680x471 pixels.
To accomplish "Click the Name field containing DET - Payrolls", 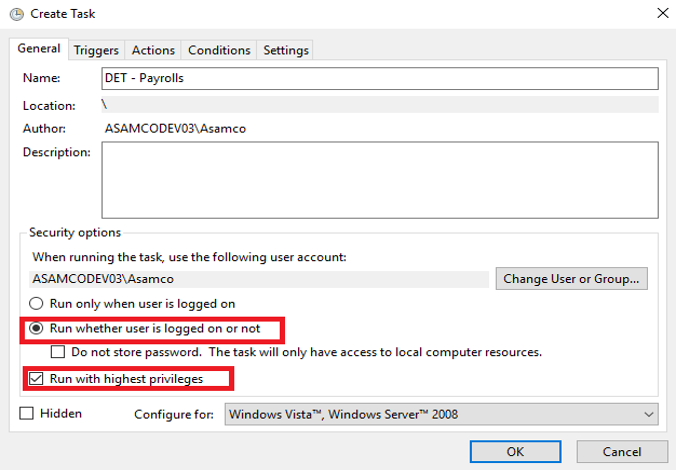I will (x=380, y=78).
